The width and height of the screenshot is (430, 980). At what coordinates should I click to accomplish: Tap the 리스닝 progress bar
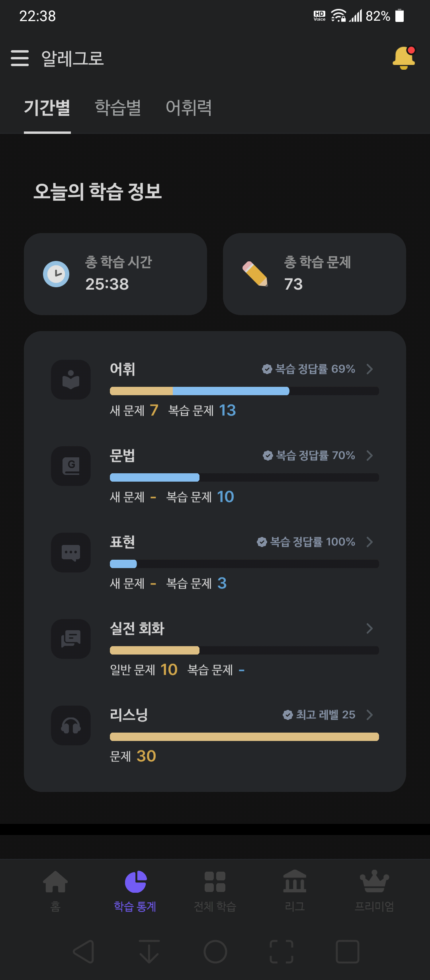244,737
